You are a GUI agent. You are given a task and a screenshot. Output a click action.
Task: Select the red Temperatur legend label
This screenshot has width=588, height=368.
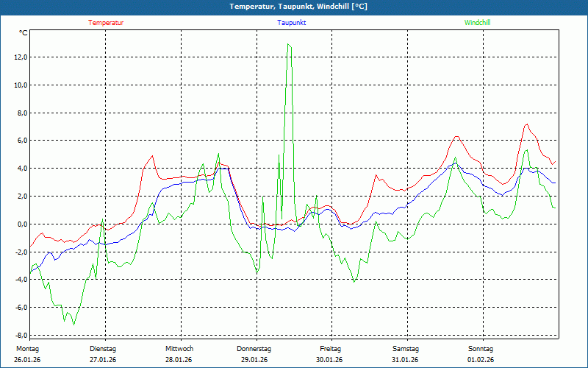tap(106, 23)
